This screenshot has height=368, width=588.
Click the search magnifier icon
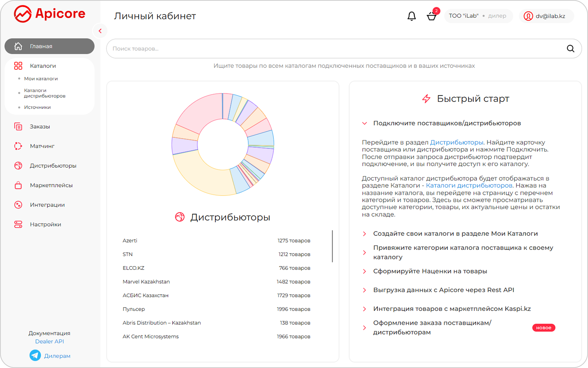[570, 48]
